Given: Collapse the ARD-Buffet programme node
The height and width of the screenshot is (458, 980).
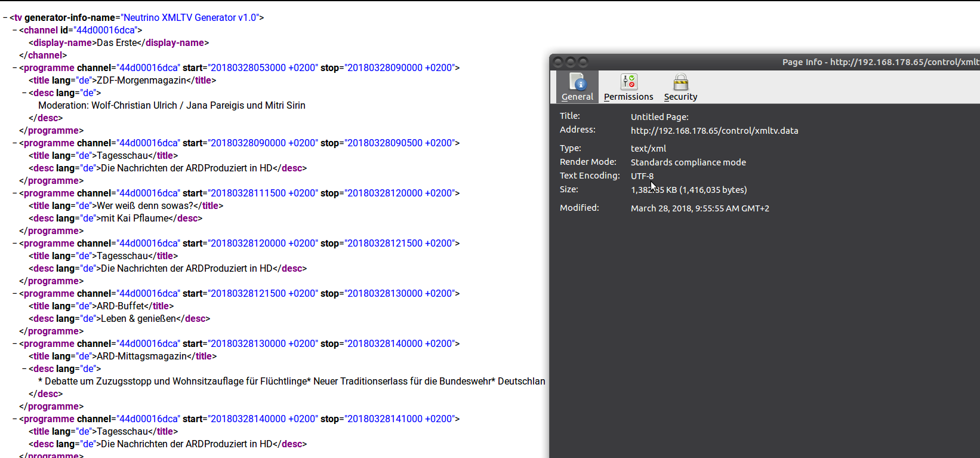Looking at the screenshot, I should click(15, 294).
